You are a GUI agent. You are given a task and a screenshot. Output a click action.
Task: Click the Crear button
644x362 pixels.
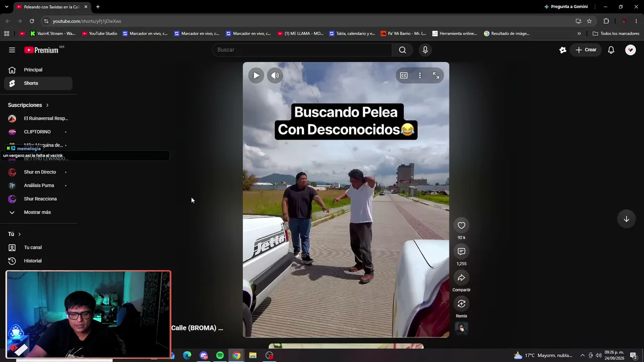click(586, 50)
